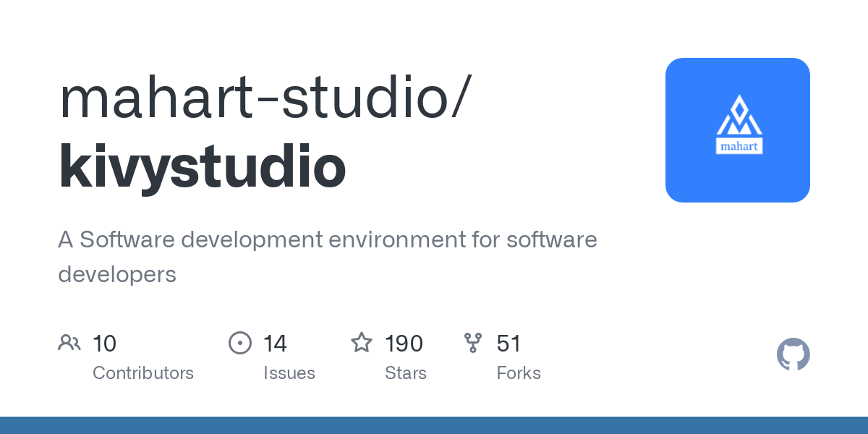The height and width of the screenshot is (434, 868).
Task: Click the Contributors people icon
Action: 69,342
